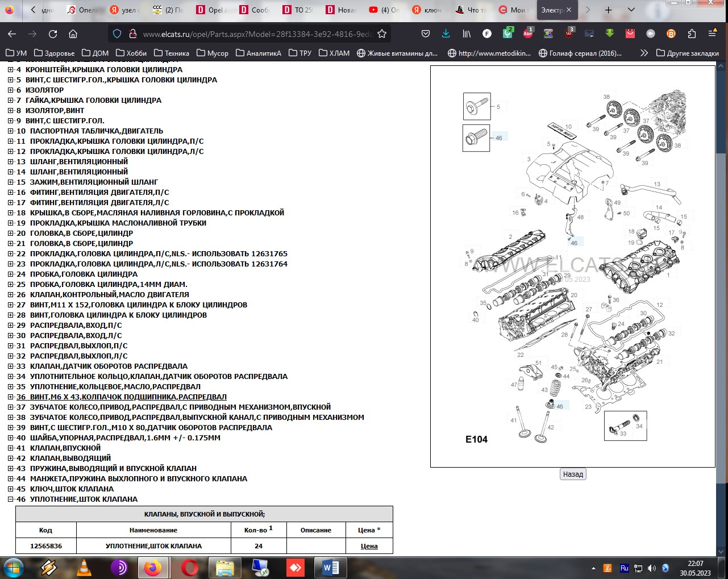Switch to the 'Новая' tab
This screenshot has width=728, height=579.
click(342, 10)
